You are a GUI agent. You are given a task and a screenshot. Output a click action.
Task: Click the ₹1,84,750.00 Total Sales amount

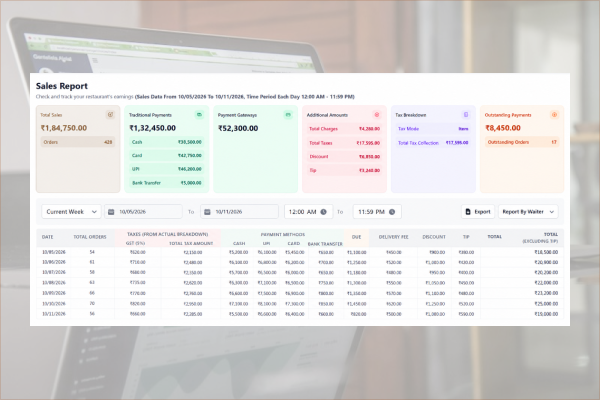(64, 128)
